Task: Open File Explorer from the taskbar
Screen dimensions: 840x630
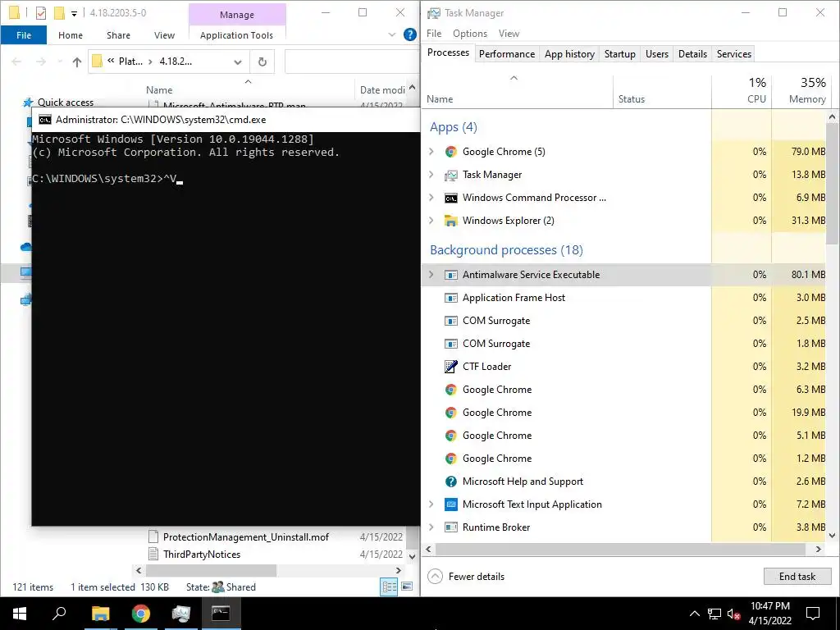Action: [100, 614]
